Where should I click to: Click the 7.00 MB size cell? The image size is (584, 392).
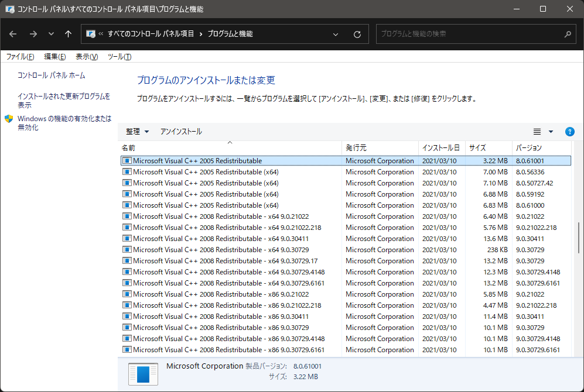496,172
